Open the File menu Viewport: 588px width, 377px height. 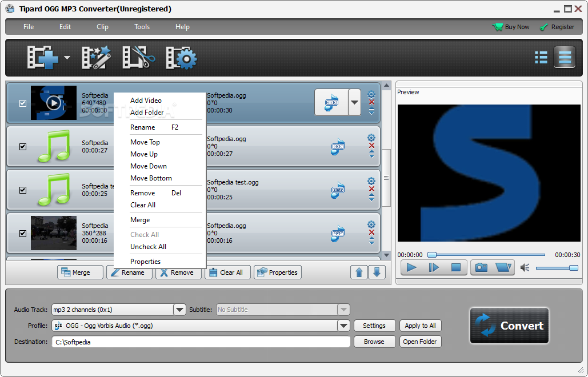click(29, 27)
